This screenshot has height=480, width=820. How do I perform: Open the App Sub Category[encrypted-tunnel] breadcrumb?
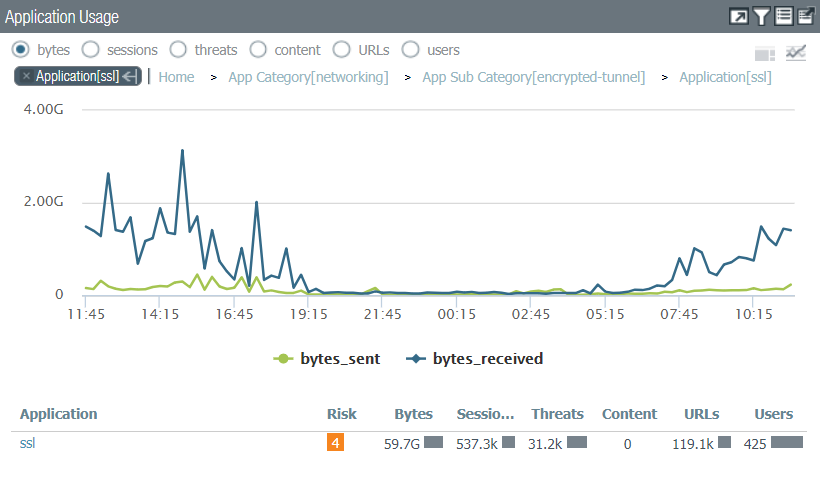click(533, 77)
